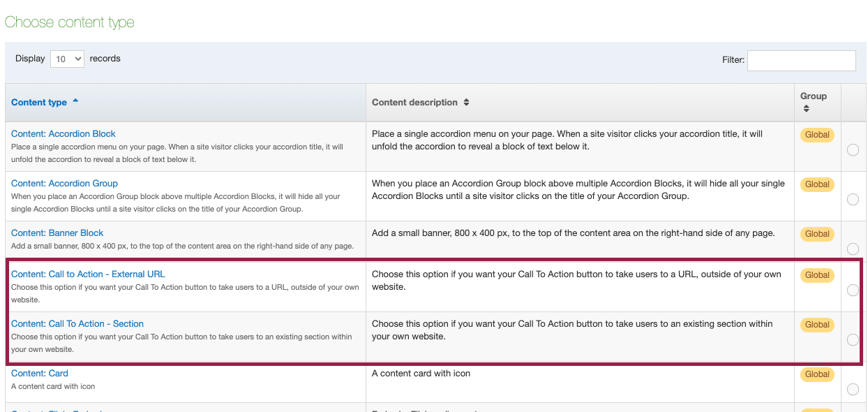Click Global badge in Call to Action External URL row
868x412 pixels.
817,275
